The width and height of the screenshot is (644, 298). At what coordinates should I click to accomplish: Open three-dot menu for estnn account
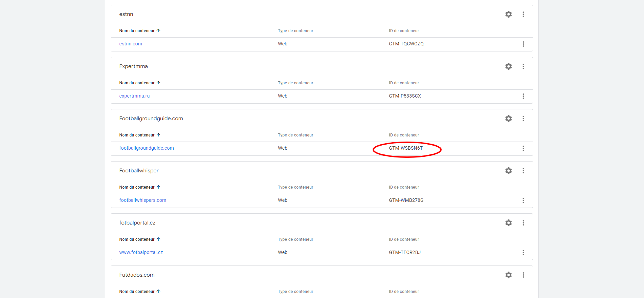[523, 14]
